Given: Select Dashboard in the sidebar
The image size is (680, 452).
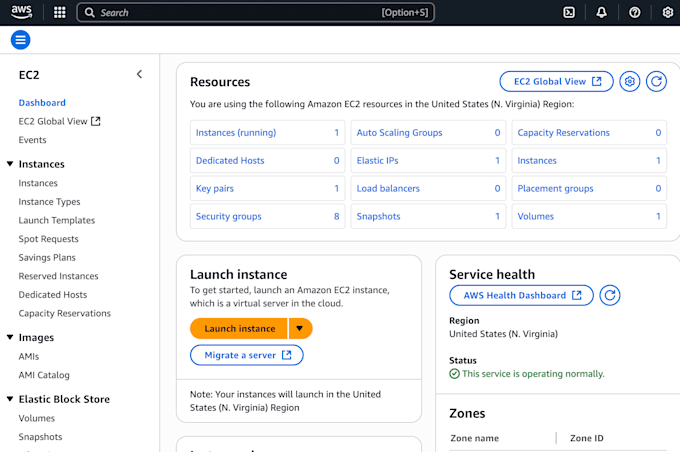Looking at the screenshot, I should click(42, 103).
